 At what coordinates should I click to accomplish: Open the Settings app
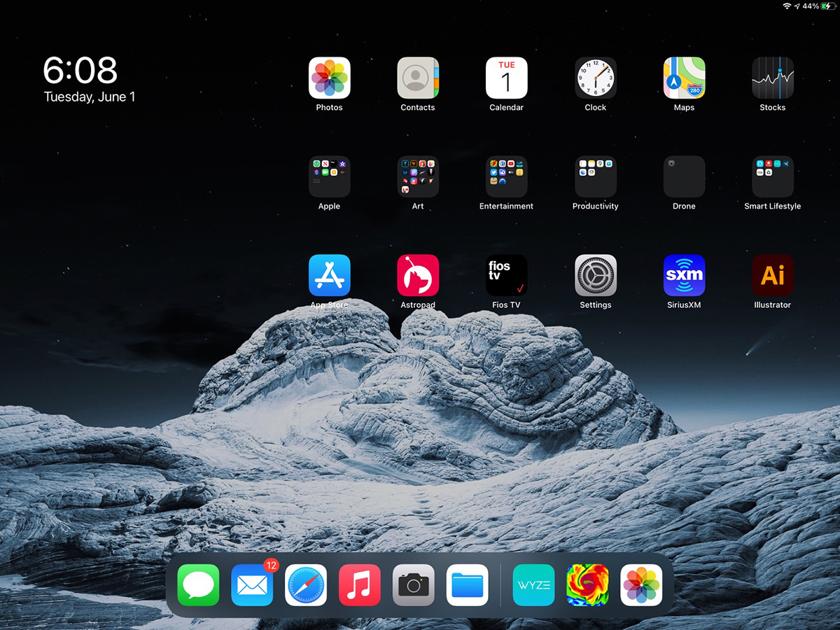pyautogui.click(x=596, y=275)
